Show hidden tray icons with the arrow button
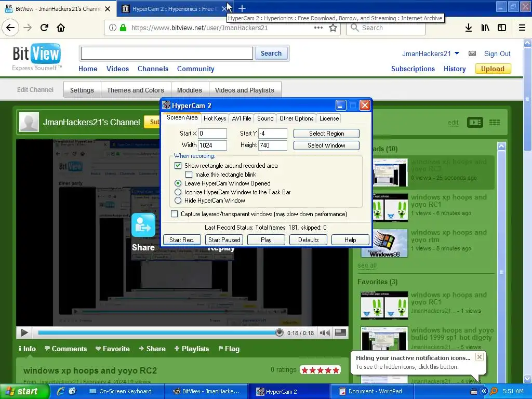 coord(484,391)
